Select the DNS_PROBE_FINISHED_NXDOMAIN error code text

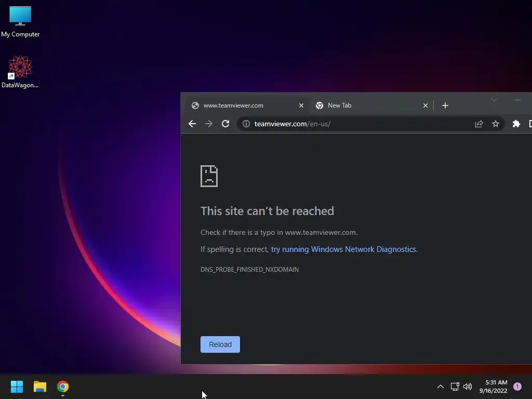[x=250, y=270]
